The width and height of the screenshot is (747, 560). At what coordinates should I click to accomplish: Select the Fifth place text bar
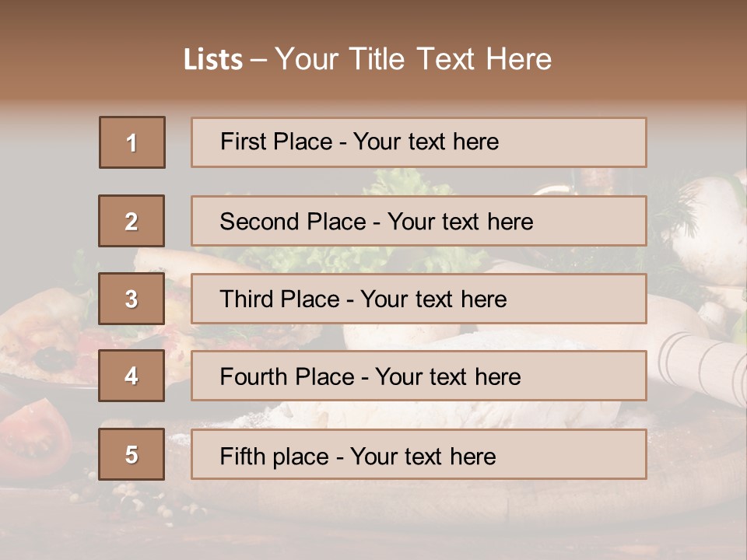tap(419, 454)
